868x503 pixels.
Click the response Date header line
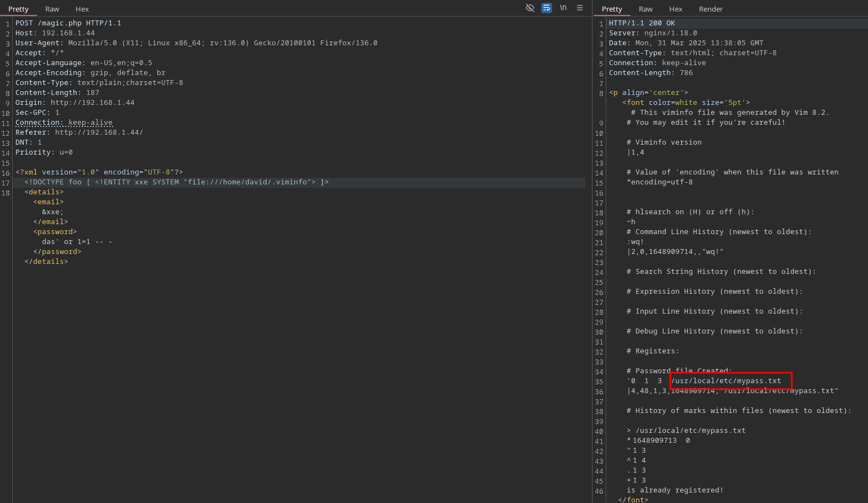(686, 43)
